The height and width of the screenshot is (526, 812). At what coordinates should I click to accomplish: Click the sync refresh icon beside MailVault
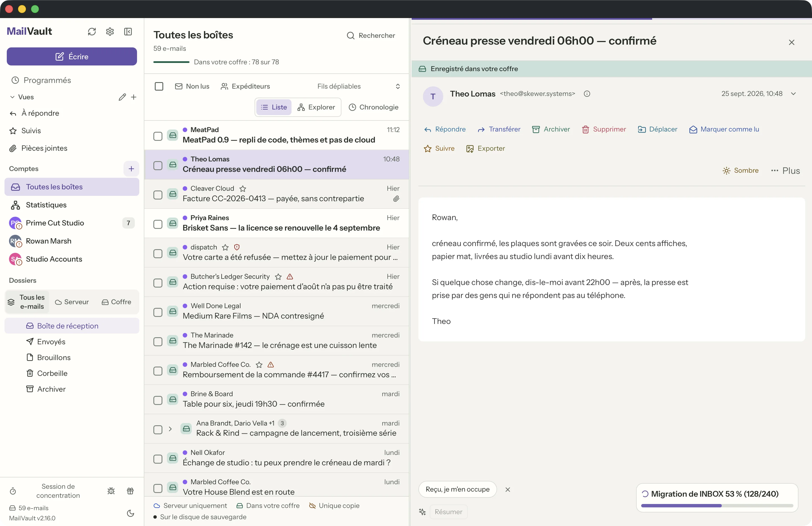[92, 32]
